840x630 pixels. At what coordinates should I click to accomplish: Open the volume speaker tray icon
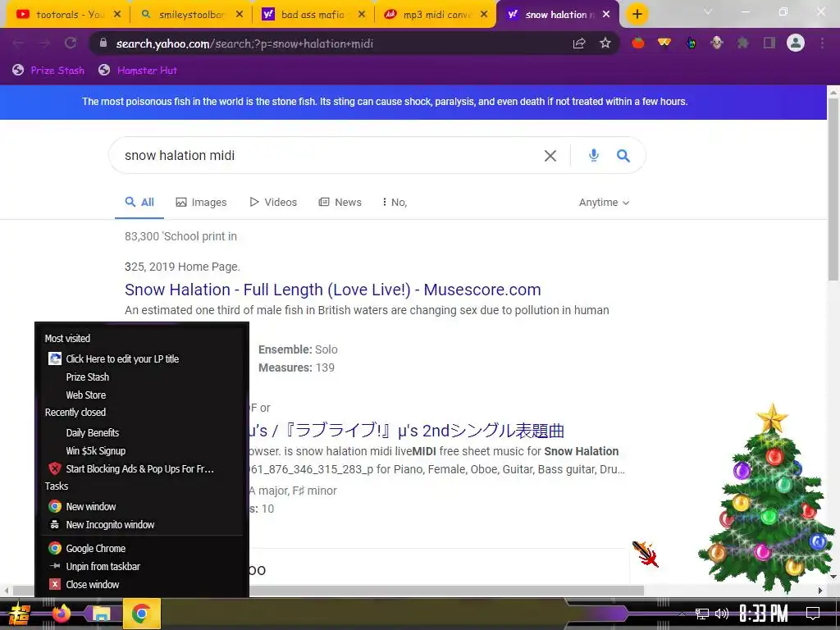click(722, 614)
